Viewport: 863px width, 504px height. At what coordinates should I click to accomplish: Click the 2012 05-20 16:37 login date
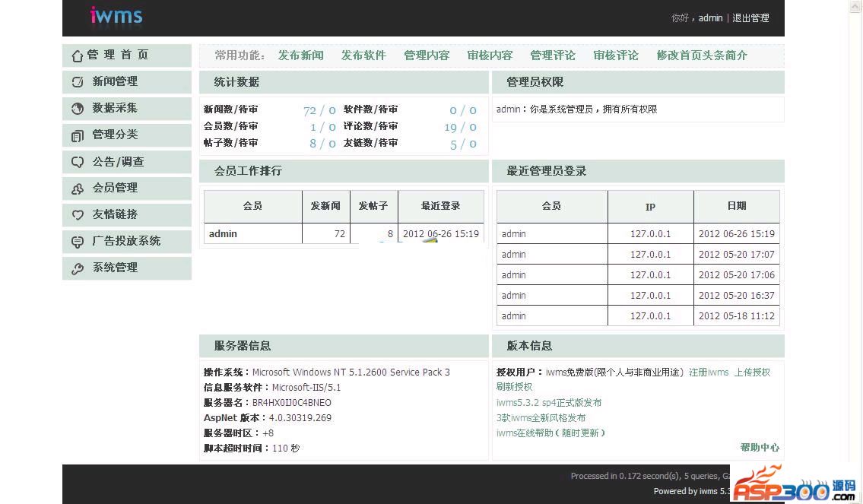coord(737,296)
